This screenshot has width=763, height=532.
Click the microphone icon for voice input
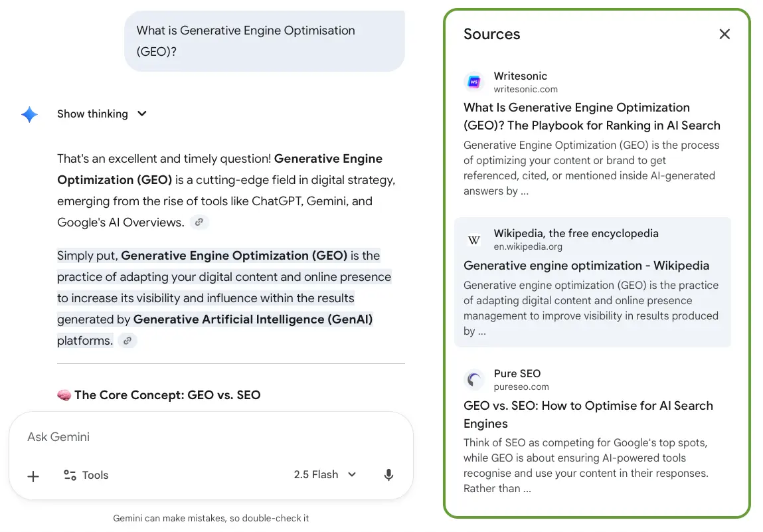[388, 474]
